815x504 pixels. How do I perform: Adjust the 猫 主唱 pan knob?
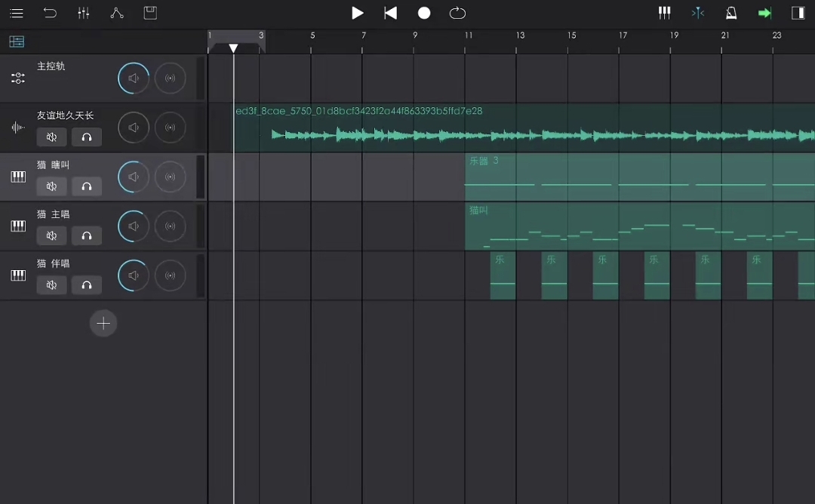(170, 226)
